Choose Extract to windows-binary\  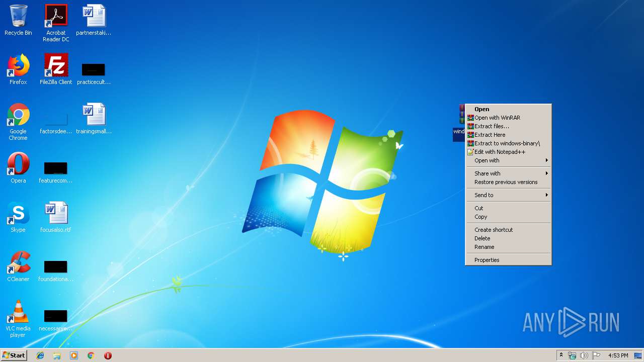pos(508,143)
